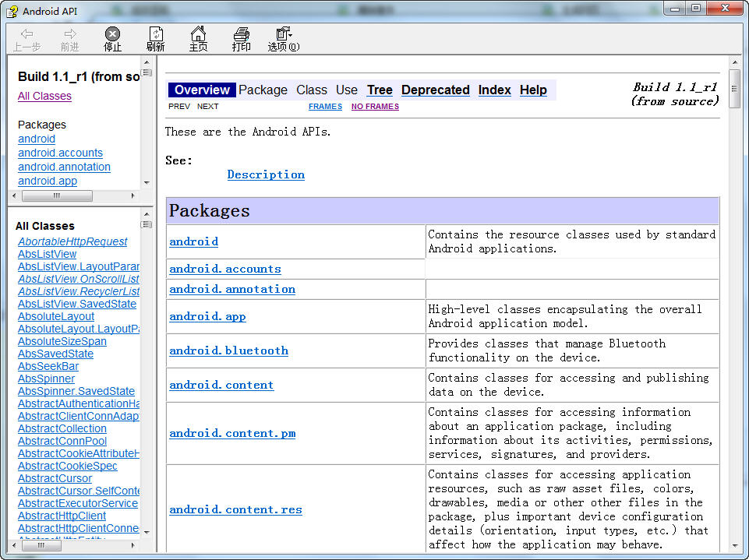The image size is (749, 560).
Task: Click the main content vertical scrollbar thumb
Action: pos(735,89)
